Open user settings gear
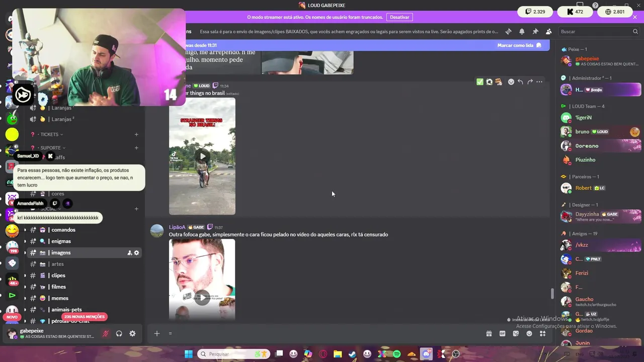 (132, 333)
